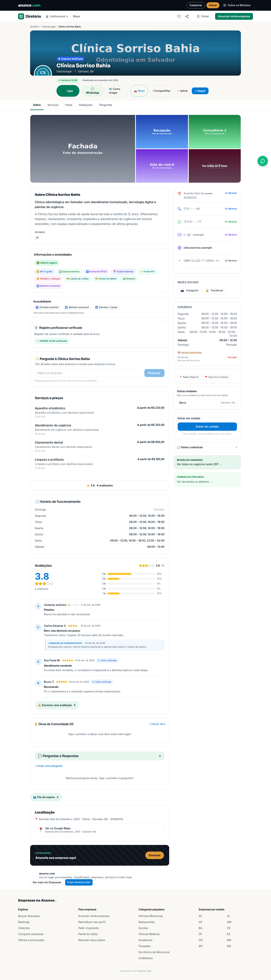Click the website globe icon
Image resolution: width=271 pixels, height=980 pixels.
(180, 248)
